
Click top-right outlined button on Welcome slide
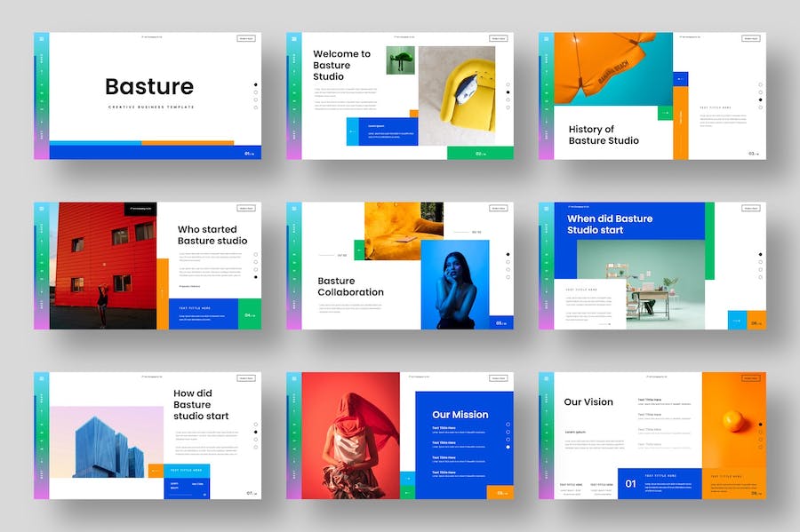pyautogui.click(x=499, y=38)
